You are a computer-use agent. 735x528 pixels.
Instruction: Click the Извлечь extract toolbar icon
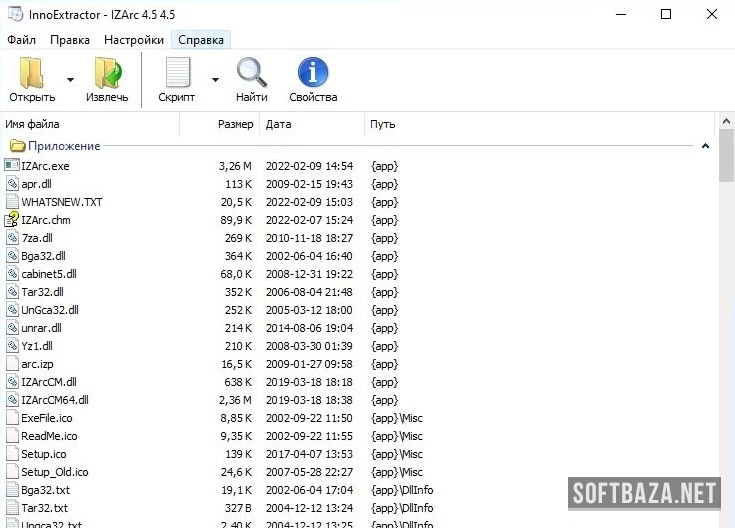pos(107,74)
